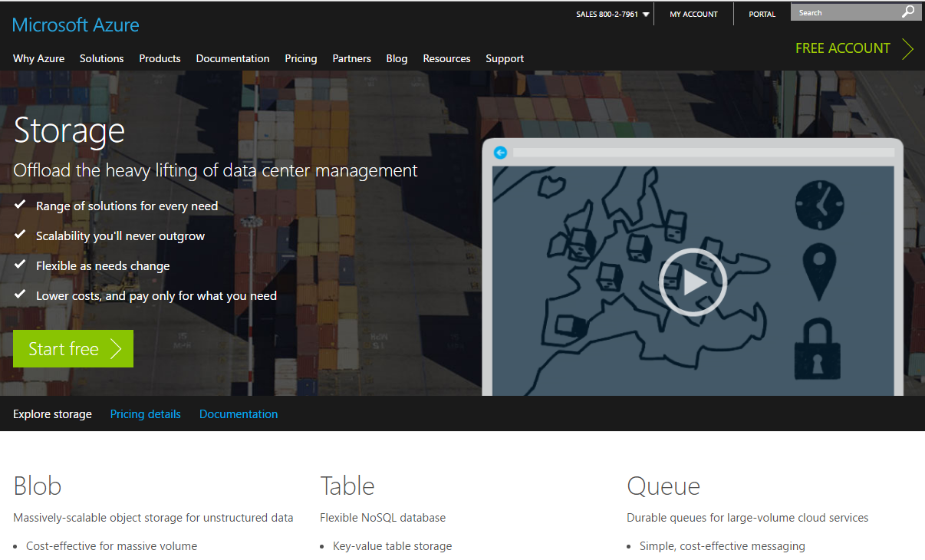Click the Free Account link
Viewport: 925px width, 560px height.
(843, 48)
